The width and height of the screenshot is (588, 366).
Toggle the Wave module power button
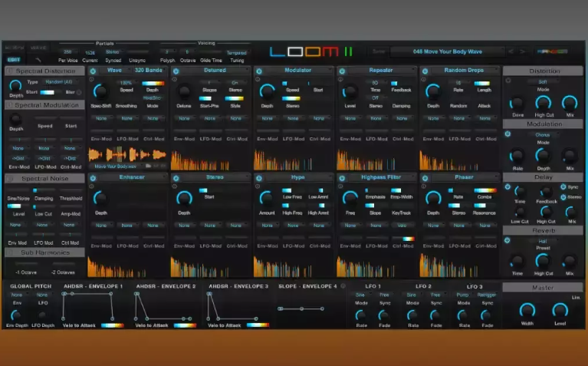tap(93, 71)
